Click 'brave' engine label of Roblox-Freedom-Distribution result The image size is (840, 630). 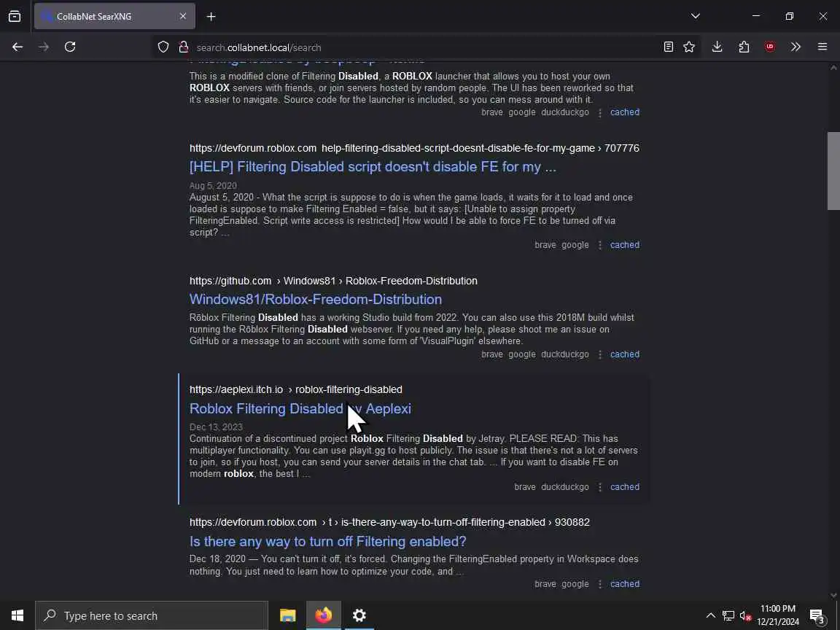click(491, 354)
